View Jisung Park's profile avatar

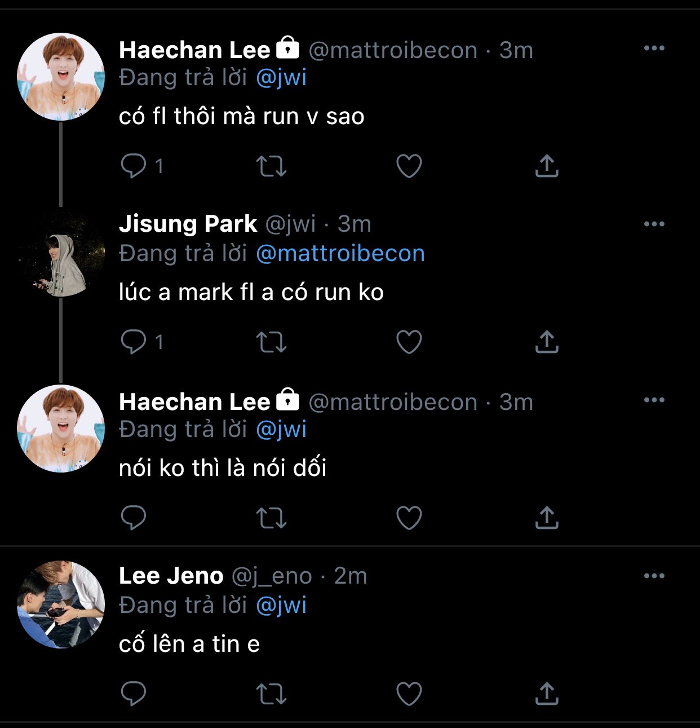[x=61, y=253]
